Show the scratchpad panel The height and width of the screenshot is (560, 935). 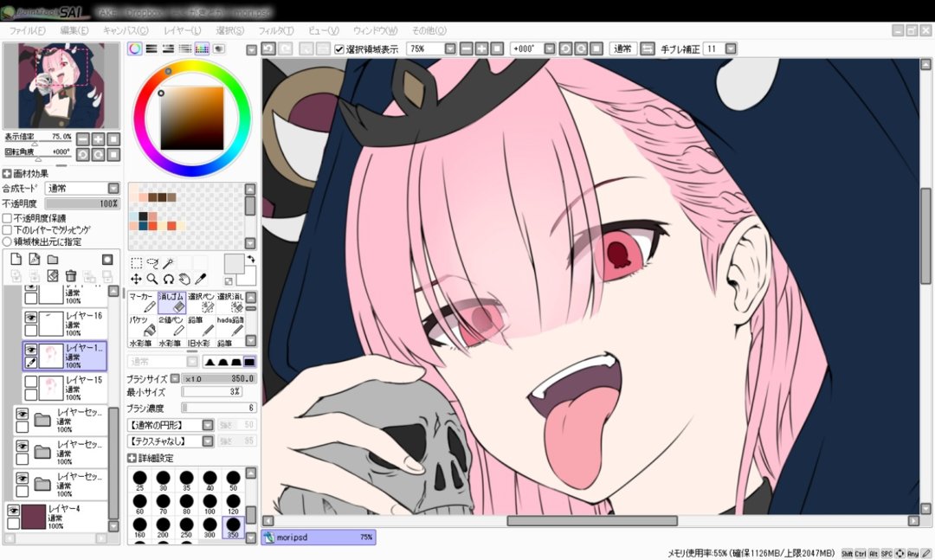click(x=219, y=49)
